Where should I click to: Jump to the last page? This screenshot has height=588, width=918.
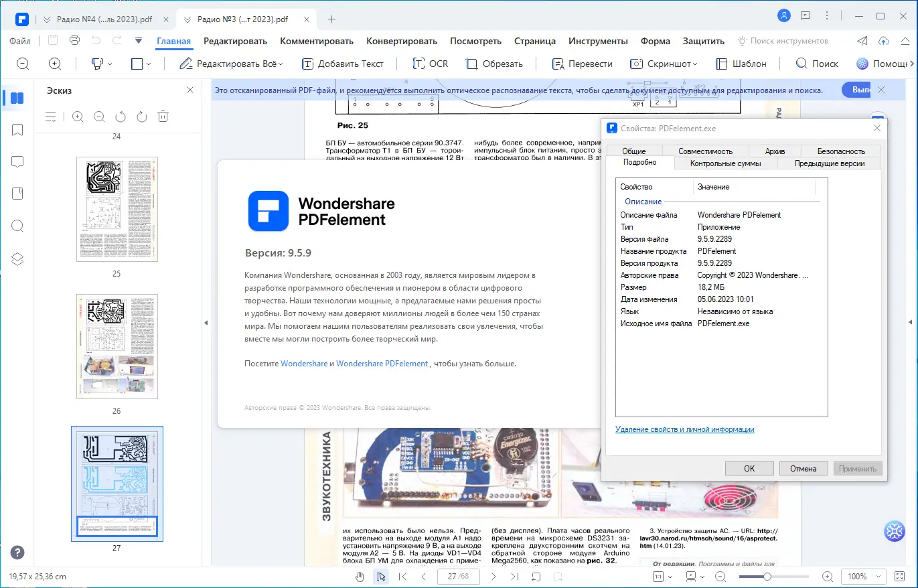click(515, 577)
